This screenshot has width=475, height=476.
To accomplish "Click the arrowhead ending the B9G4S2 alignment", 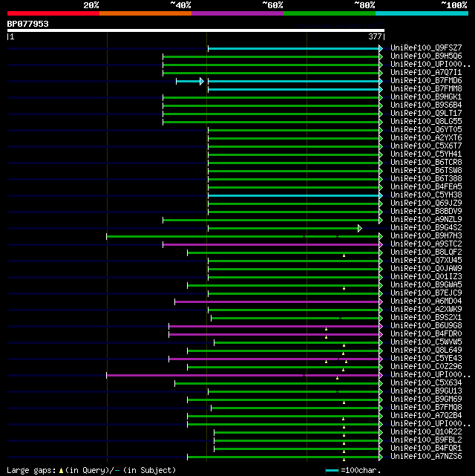I will coord(360,228).
